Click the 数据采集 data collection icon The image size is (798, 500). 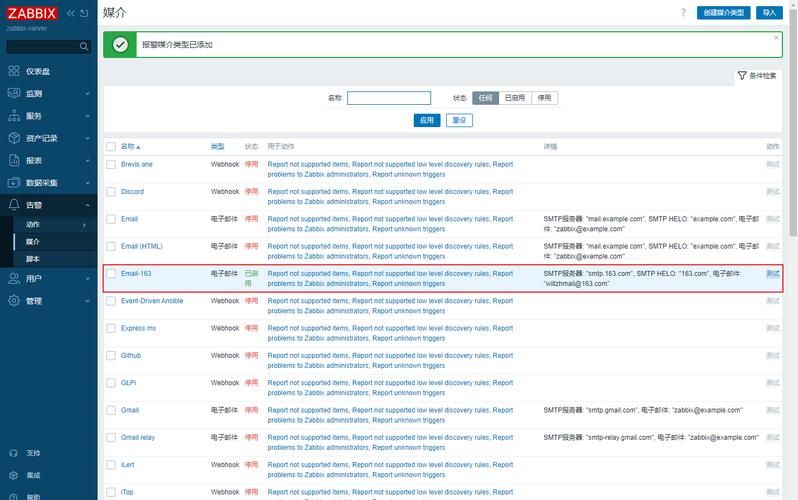point(14,182)
